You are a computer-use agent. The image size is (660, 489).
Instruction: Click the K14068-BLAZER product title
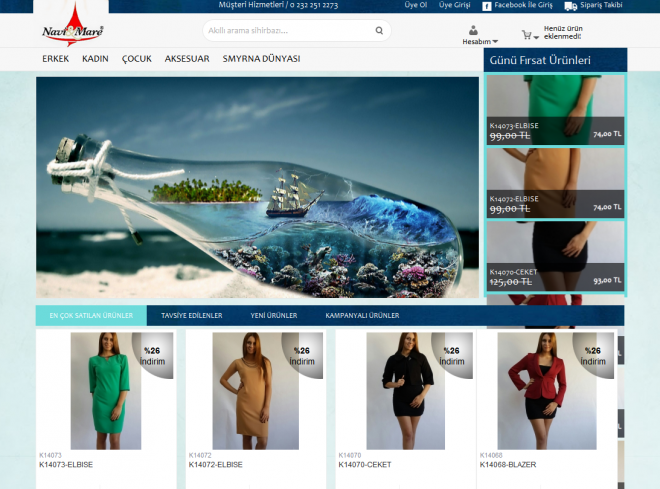[x=508, y=465]
